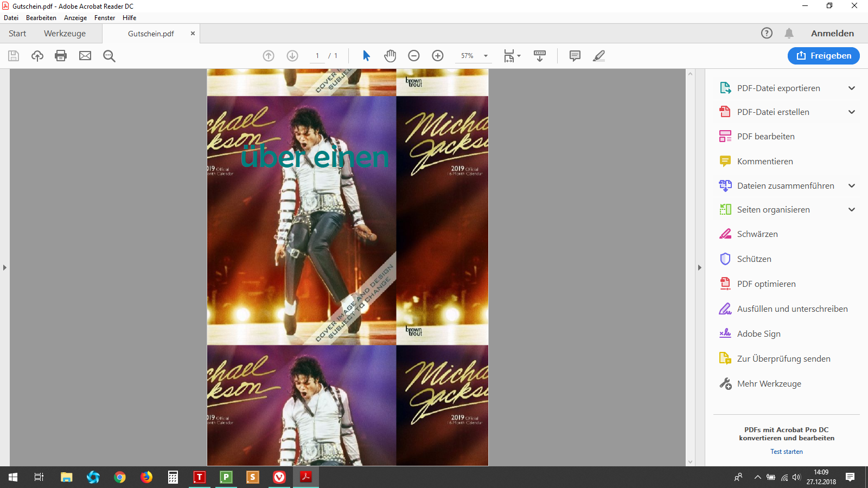
Task: Click the Save file icon
Action: [x=14, y=56]
